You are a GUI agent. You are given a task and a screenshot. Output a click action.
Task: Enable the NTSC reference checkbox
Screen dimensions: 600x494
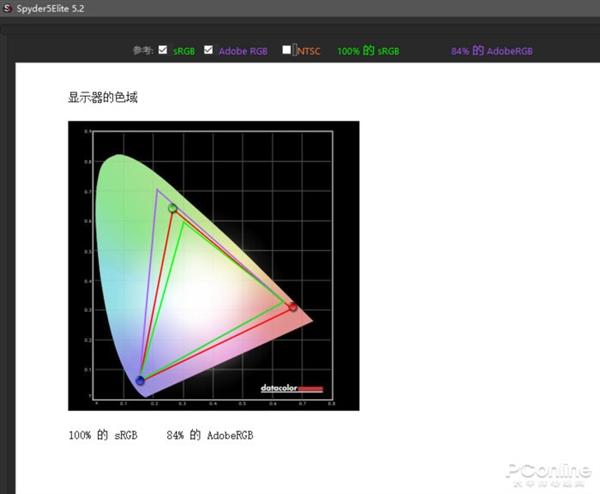coord(287,50)
